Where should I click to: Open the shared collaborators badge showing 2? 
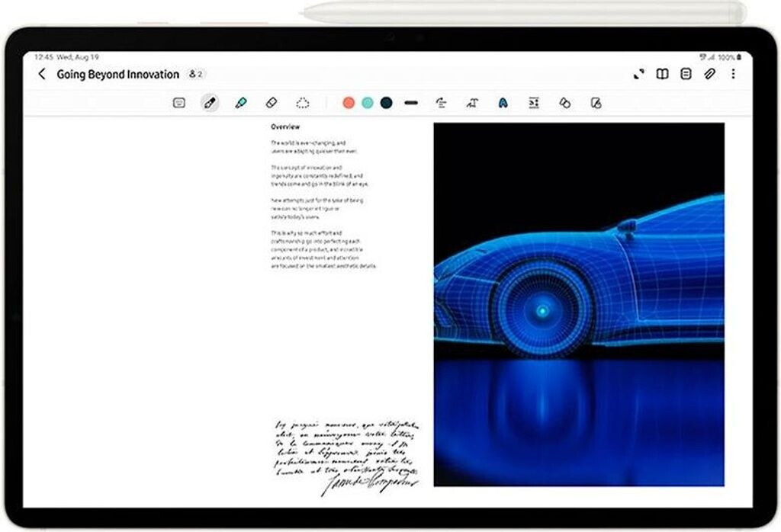tap(196, 74)
